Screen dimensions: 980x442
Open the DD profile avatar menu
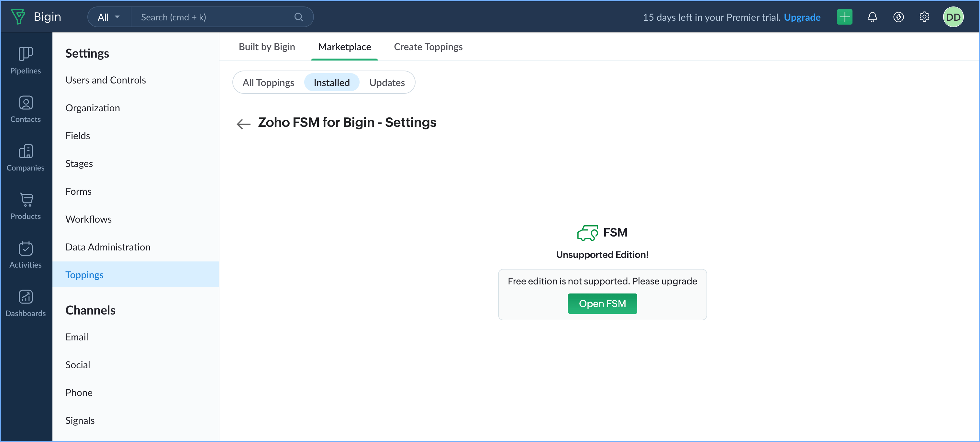(953, 17)
